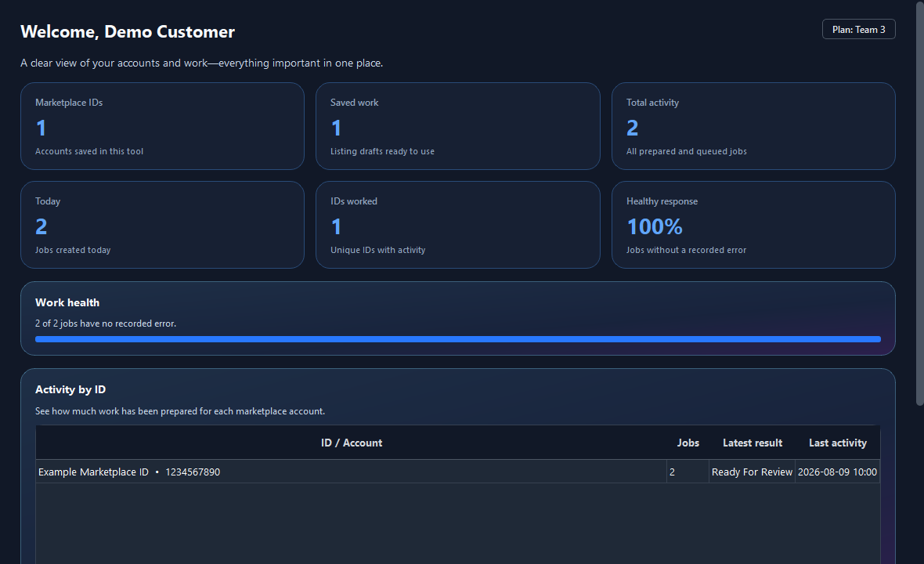This screenshot has width=924, height=564.
Task: Click 'Unique IDs with activity' text
Action: coord(377,250)
